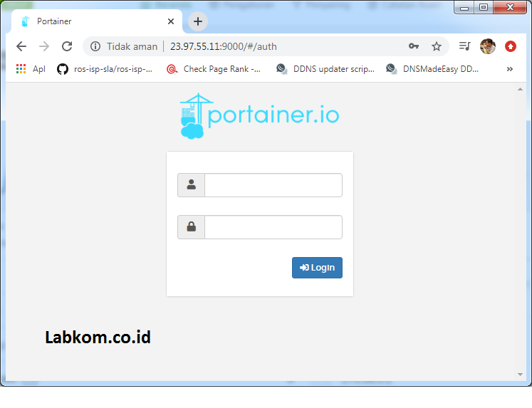This screenshot has height=408, width=532.
Task: Open a new browser tab
Action: (x=198, y=21)
